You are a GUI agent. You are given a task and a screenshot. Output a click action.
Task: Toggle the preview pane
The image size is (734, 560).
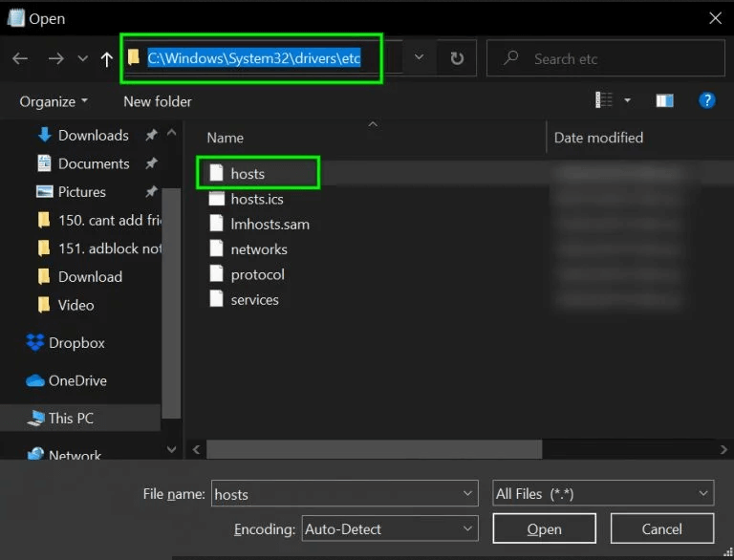point(665,100)
